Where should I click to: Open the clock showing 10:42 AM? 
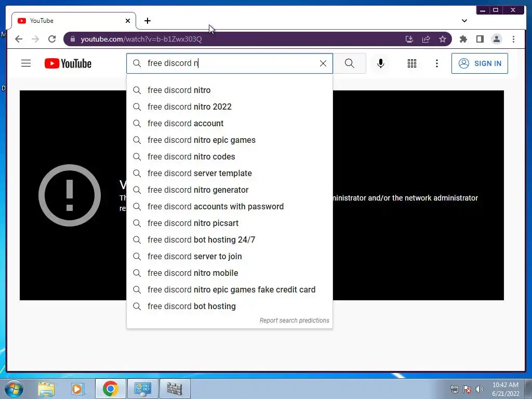pos(505,389)
